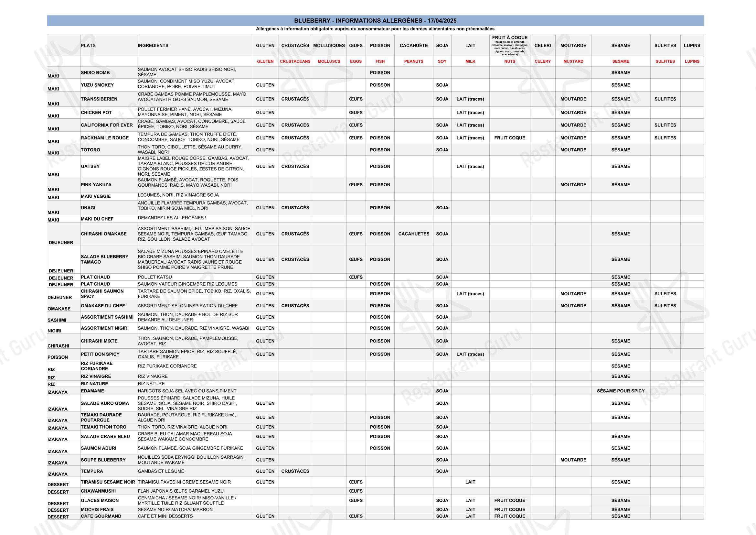This screenshot has width=756, height=535.
Task: Select the red "EGGS" English label
Action: (x=356, y=61)
